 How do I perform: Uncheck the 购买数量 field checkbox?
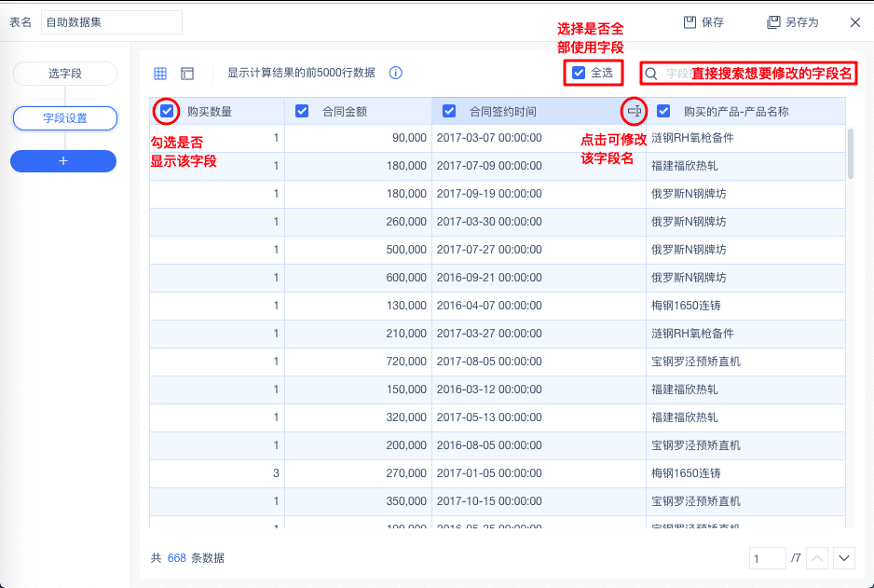(x=167, y=111)
